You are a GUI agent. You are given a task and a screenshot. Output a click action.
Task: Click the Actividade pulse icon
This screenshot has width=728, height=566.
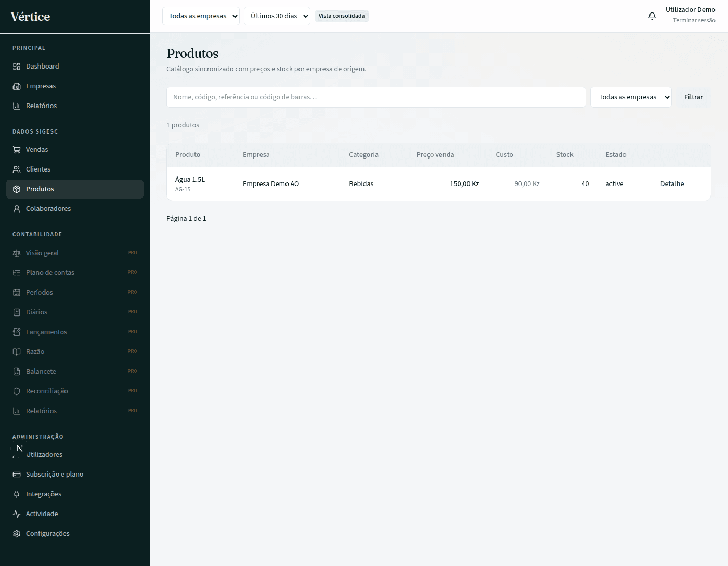[17, 514]
